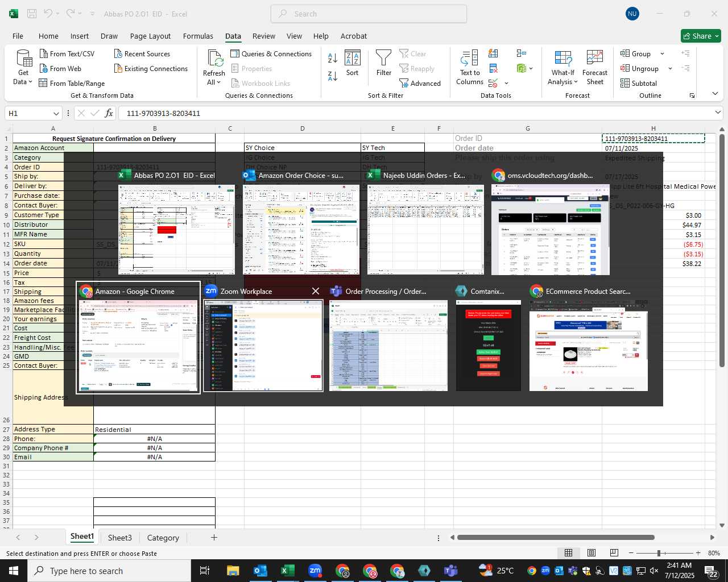This screenshot has width=728, height=582.
Task: Click Task View taskbar button
Action: (205, 571)
